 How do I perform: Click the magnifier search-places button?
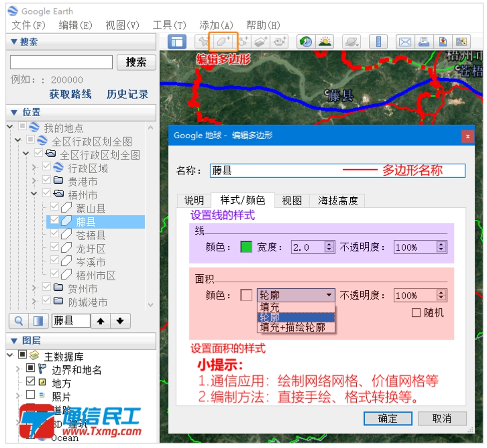point(19,321)
